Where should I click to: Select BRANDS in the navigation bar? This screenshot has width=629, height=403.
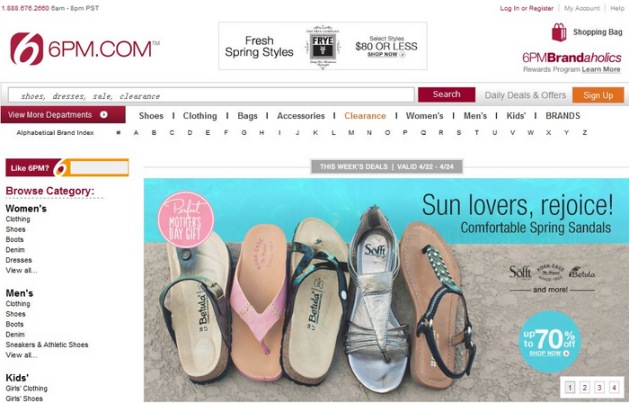tap(563, 116)
